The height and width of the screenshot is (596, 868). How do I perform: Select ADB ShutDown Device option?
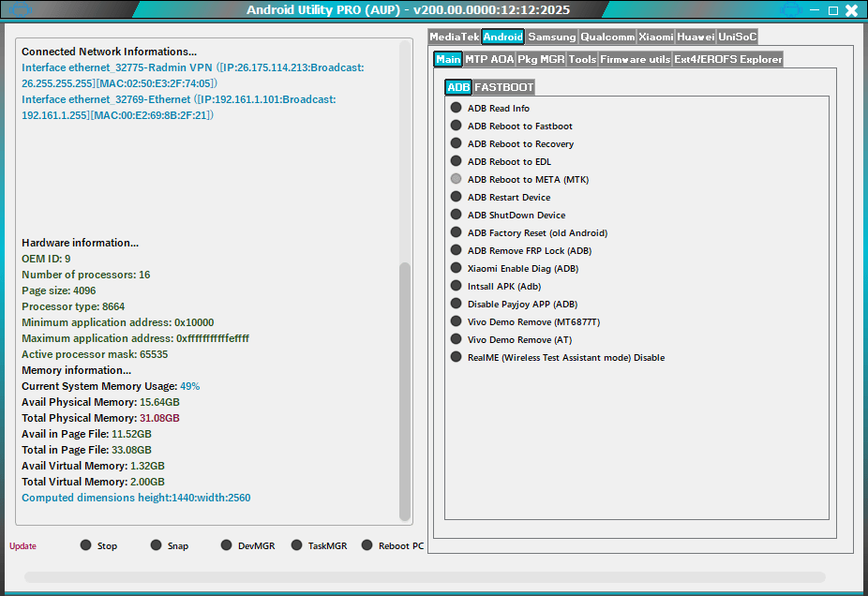[508, 215]
